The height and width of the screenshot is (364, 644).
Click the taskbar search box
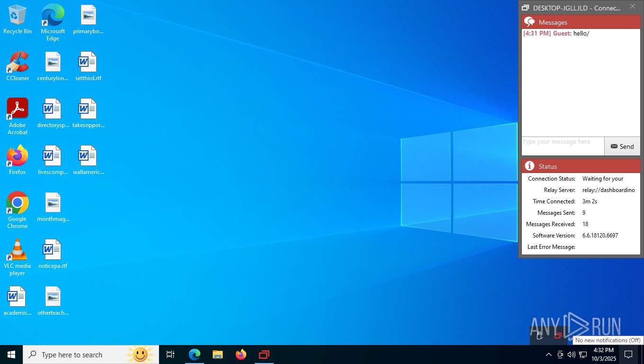point(91,355)
